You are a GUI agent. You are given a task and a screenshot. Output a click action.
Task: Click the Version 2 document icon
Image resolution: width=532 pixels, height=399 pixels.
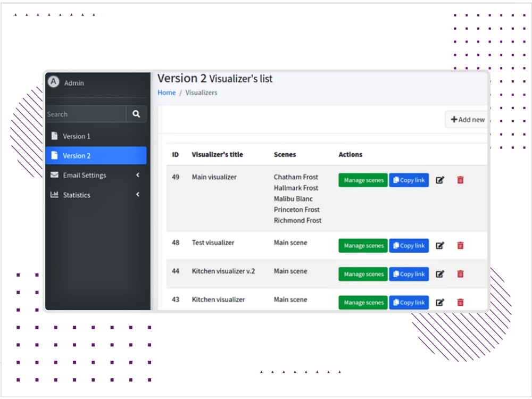point(54,155)
